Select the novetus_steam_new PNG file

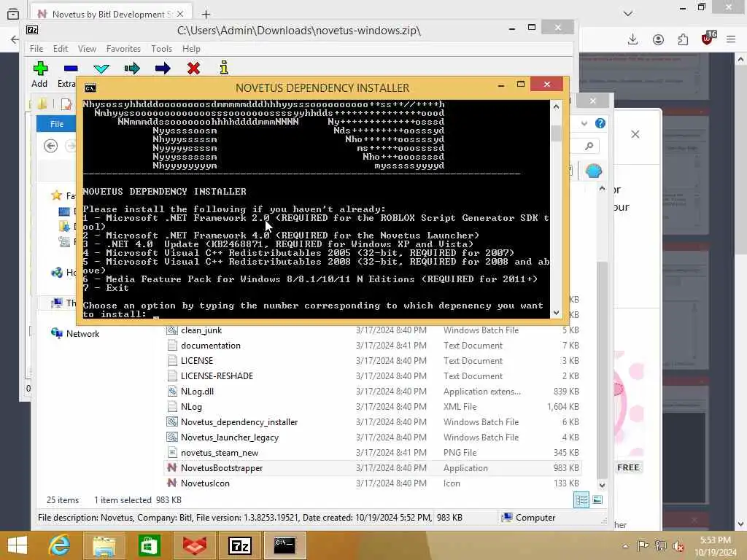373,452
